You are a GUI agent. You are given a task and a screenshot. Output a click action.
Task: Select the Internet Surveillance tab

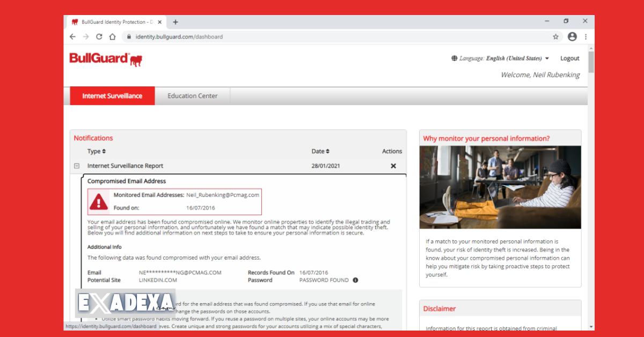[112, 96]
